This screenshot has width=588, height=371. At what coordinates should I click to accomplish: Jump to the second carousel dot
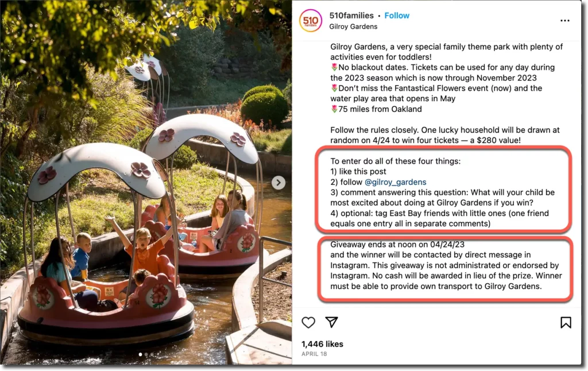tap(146, 354)
